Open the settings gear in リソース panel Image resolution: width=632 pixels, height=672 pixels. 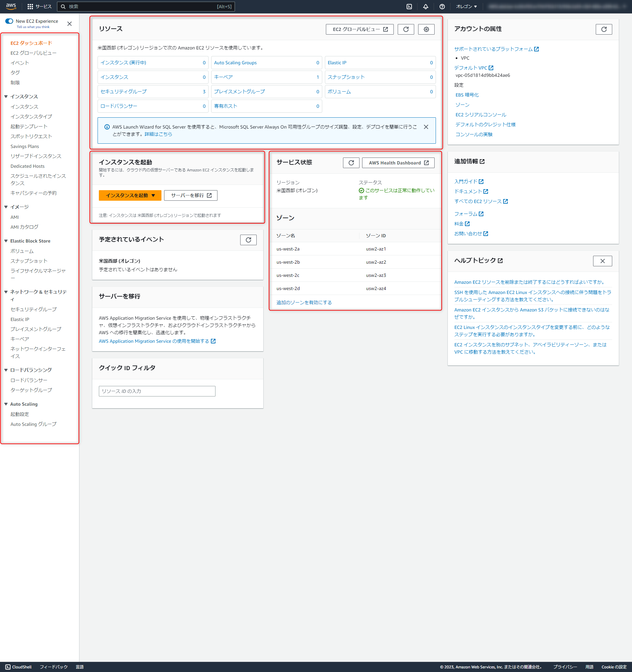pos(426,29)
